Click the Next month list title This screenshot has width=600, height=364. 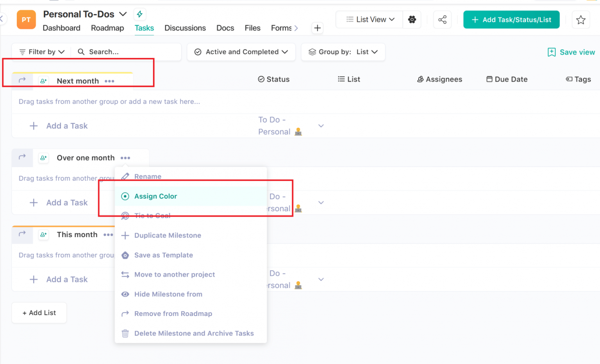(x=78, y=81)
